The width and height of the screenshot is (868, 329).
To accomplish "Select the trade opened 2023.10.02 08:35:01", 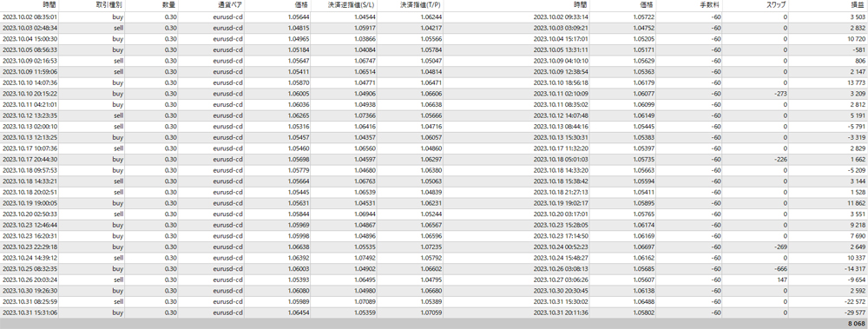I will (434, 16).
